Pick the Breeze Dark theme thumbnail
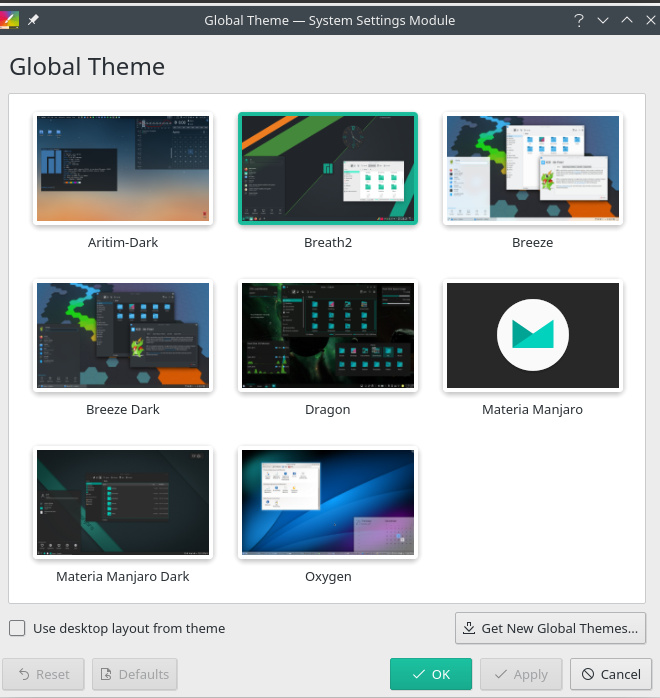Viewport: 660px width, 698px height. pos(122,335)
